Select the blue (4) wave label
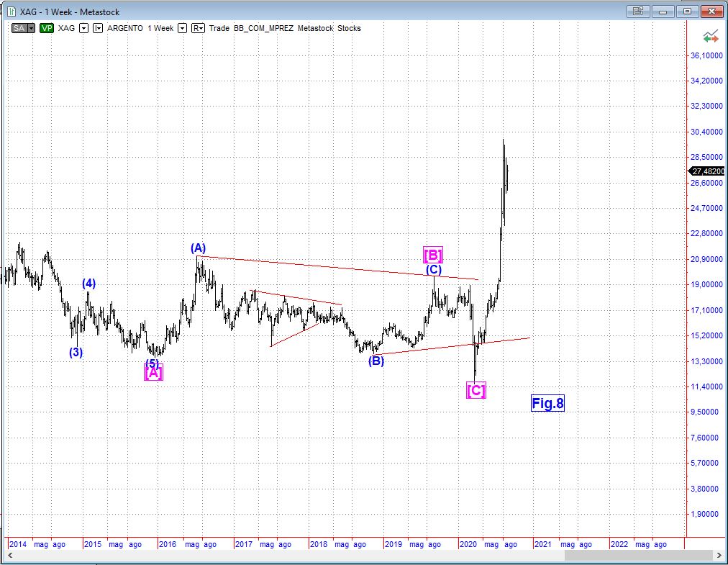Image resolution: width=728 pixels, height=565 pixels. 89,284
